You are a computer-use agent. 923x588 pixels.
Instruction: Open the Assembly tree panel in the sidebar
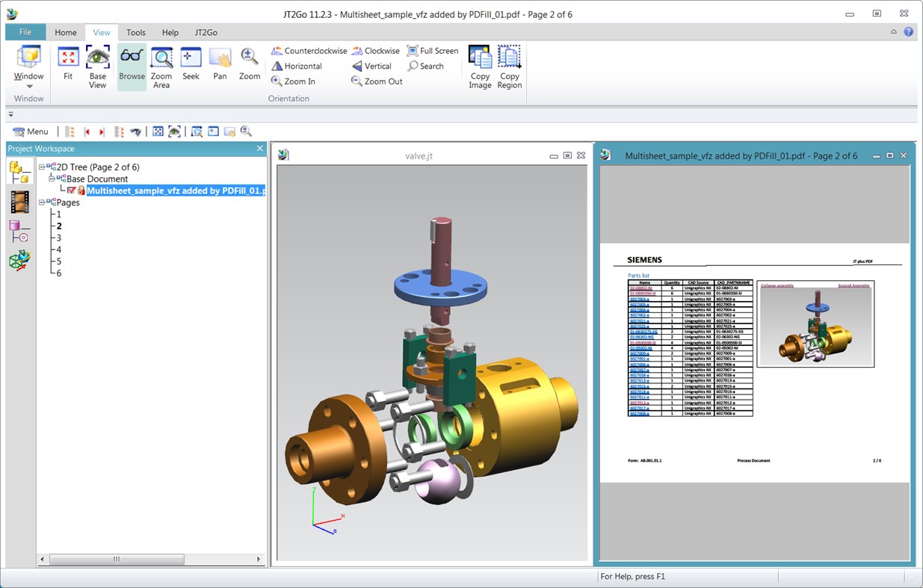point(20,169)
